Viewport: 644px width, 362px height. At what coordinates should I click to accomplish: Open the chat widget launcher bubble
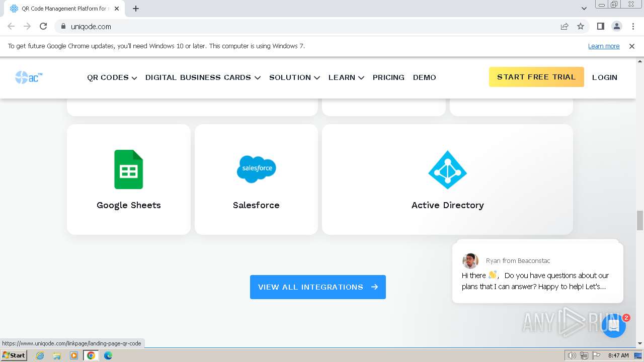tap(613, 325)
